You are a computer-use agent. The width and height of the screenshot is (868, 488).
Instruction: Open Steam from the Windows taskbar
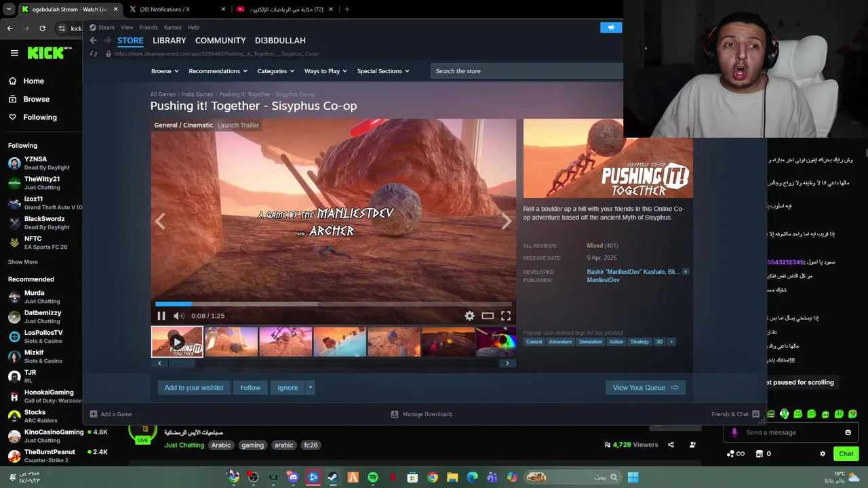[333, 477]
